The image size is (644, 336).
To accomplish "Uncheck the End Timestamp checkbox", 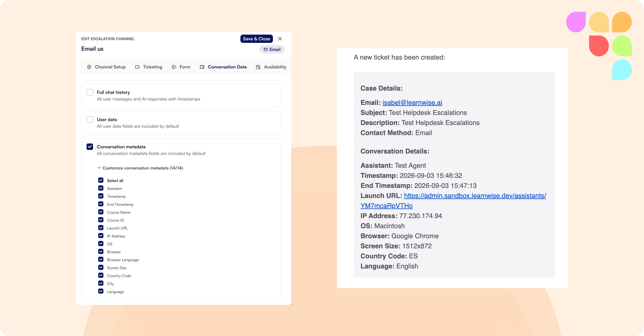I will coord(101,204).
